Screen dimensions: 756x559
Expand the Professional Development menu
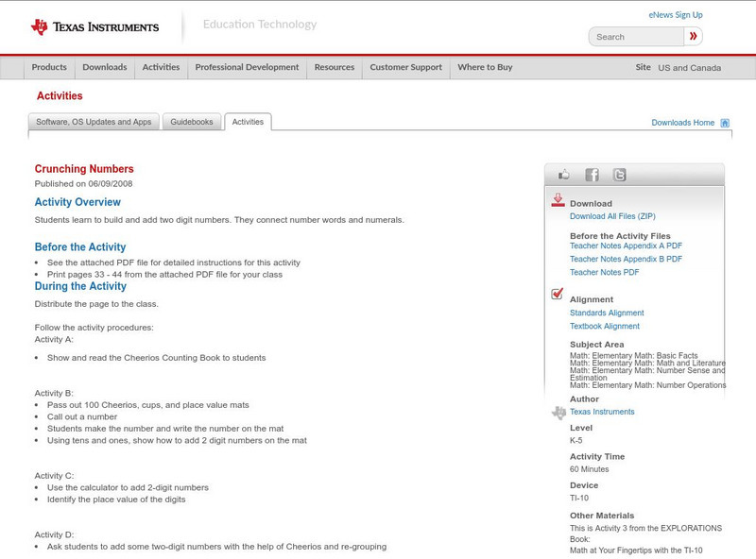[x=247, y=67]
